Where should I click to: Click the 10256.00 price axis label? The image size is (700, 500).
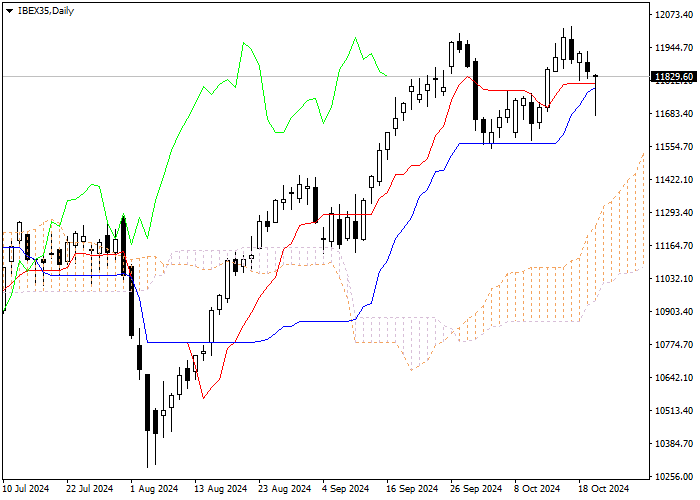(x=674, y=476)
